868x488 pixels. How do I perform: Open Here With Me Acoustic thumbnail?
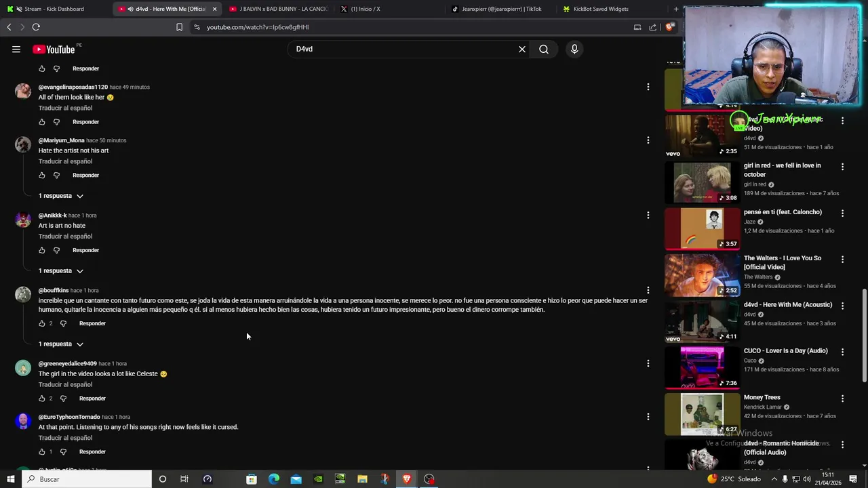(x=702, y=322)
